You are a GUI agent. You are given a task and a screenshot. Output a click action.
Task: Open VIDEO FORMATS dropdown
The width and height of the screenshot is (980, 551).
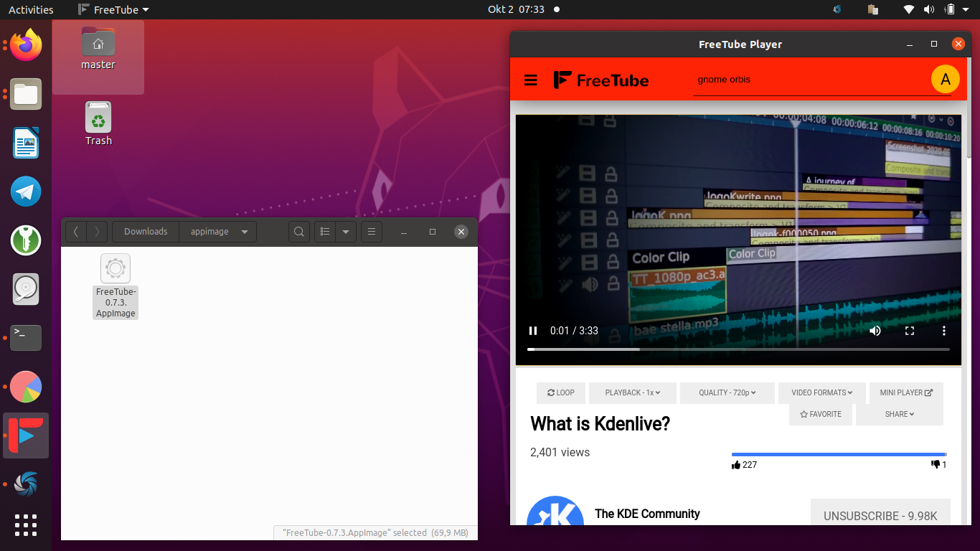[822, 393]
